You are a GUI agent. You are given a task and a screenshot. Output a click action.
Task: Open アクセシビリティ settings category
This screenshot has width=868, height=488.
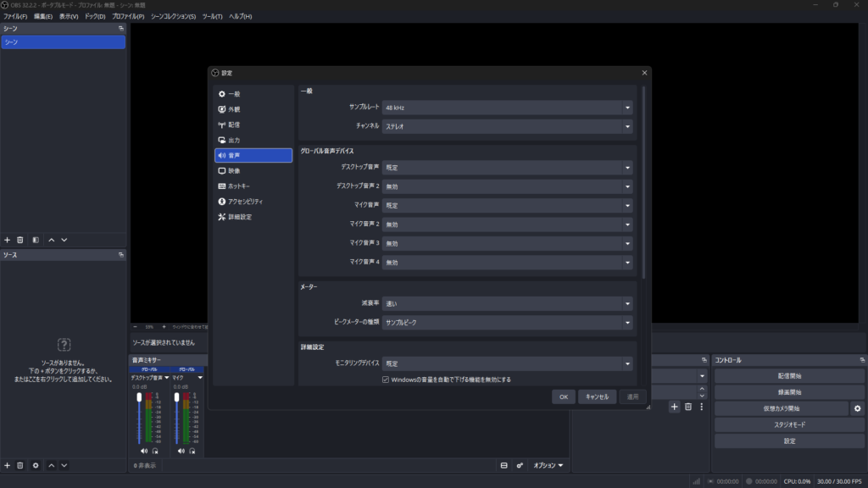[x=253, y=202]
